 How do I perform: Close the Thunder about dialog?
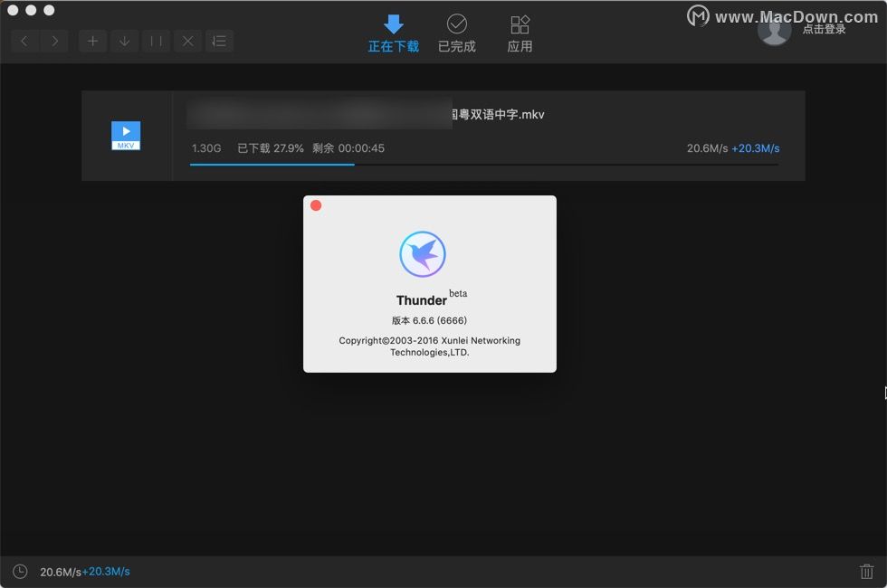[x=316, y=206]
